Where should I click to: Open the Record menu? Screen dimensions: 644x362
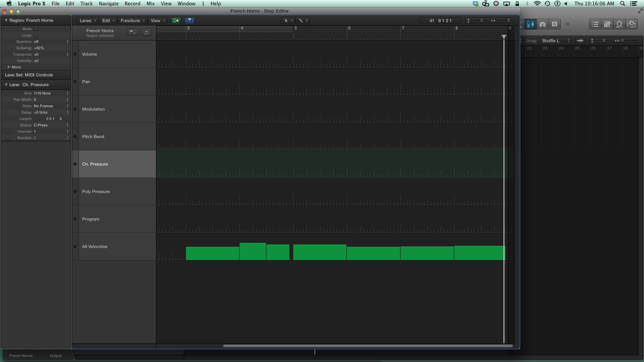click(132, 4)
